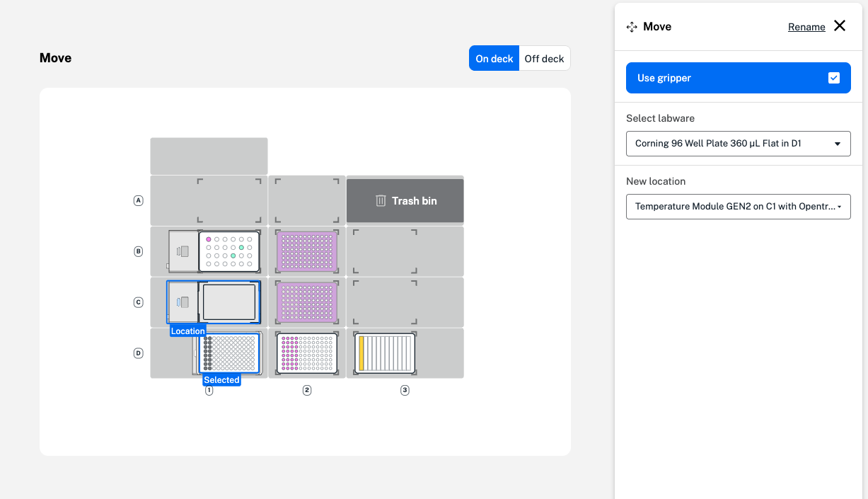This screenshot has width=868, height=499.
Task: Switch to Off deck view
Action: click(x=544, y=59)
